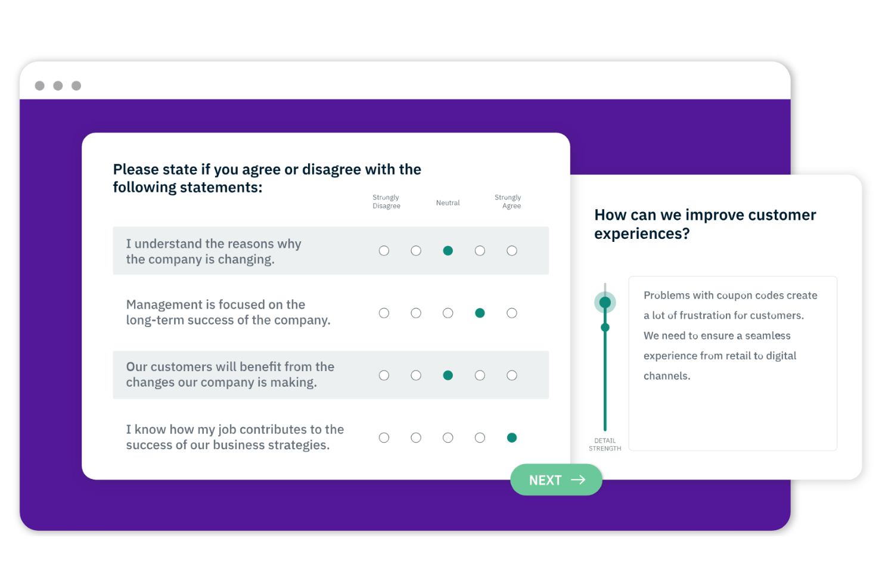Click the filled fourth radio for 'Management is focused'
The height and width of the screenshot is (588, 882).
480,313
